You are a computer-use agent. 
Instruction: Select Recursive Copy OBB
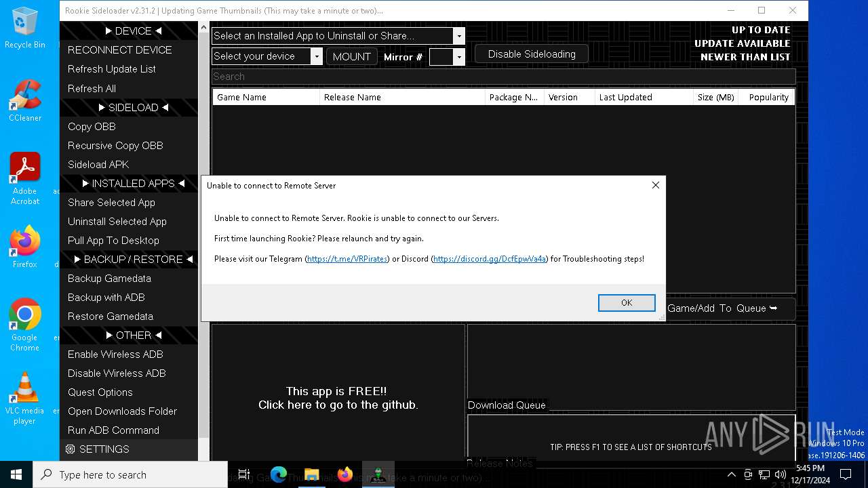click(129, 146)
